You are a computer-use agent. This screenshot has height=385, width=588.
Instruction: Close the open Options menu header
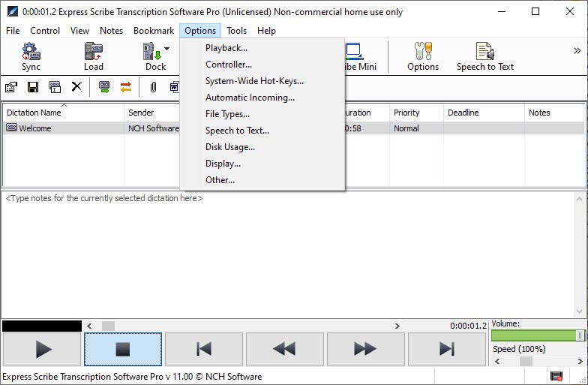click(200, 30)
